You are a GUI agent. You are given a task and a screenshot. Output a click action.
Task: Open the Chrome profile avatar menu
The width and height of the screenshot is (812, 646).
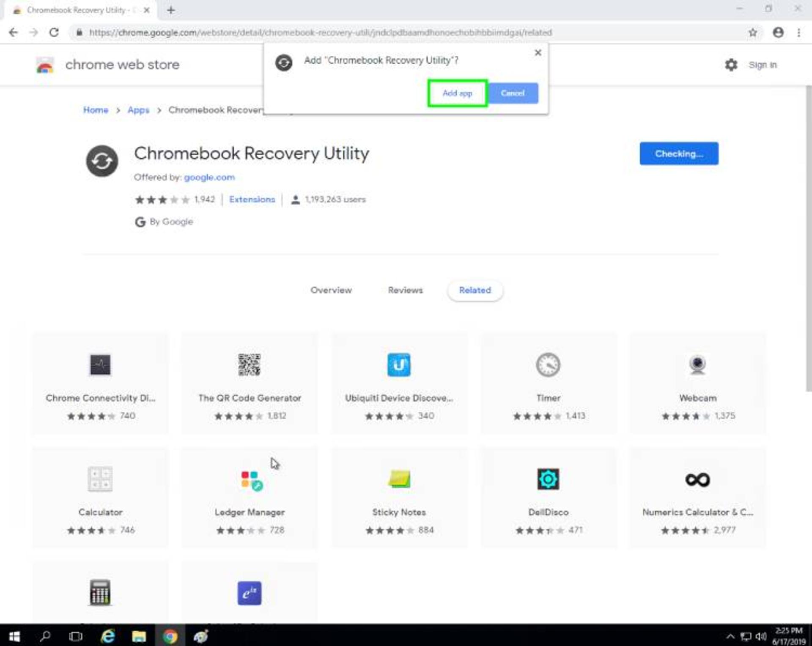(778, 33)
